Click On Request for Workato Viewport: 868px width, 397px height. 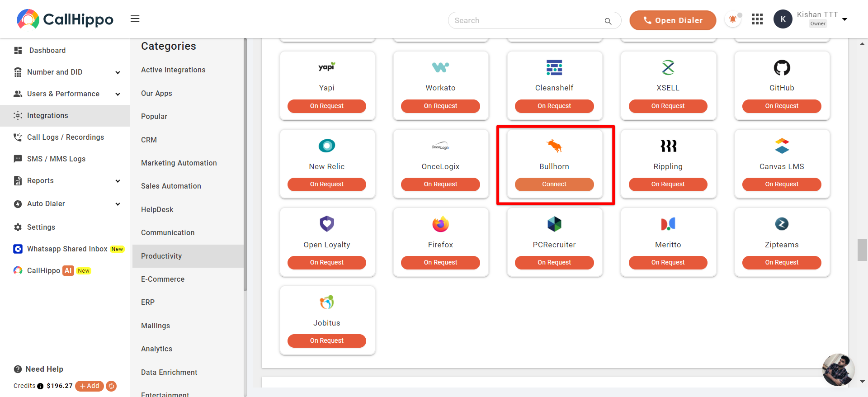click(x=440, y=106)
